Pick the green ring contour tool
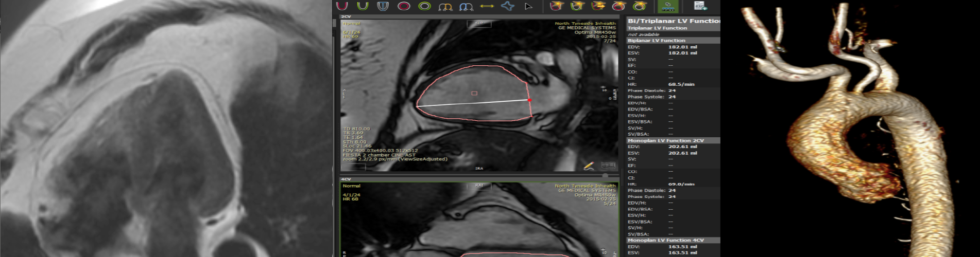This screenshot has width=980, height=257. (424, 6)
